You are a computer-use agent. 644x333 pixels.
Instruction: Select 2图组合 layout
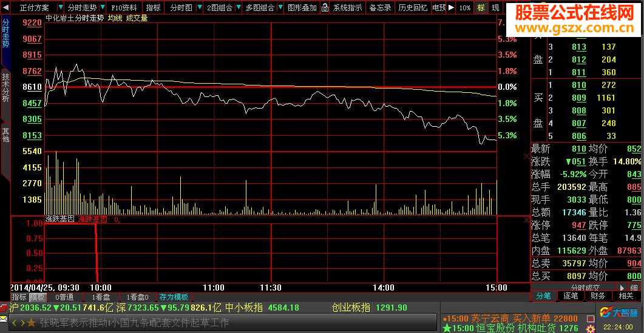pos(219,7)
